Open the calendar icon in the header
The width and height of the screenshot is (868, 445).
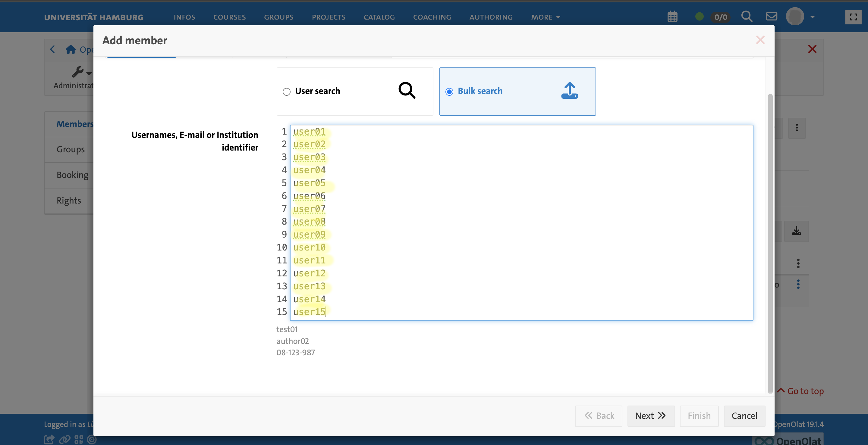coord(672,17)
